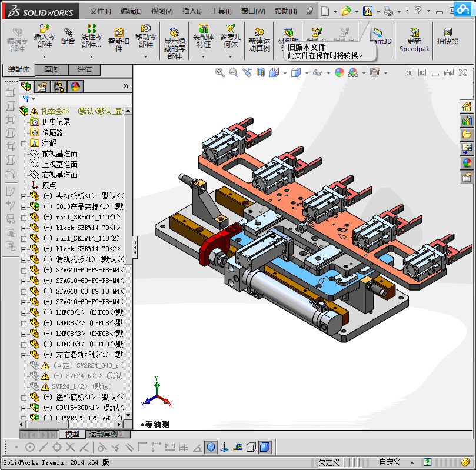
Task: Select the 送料底板<1> component
Action: [x=76, y=397]
